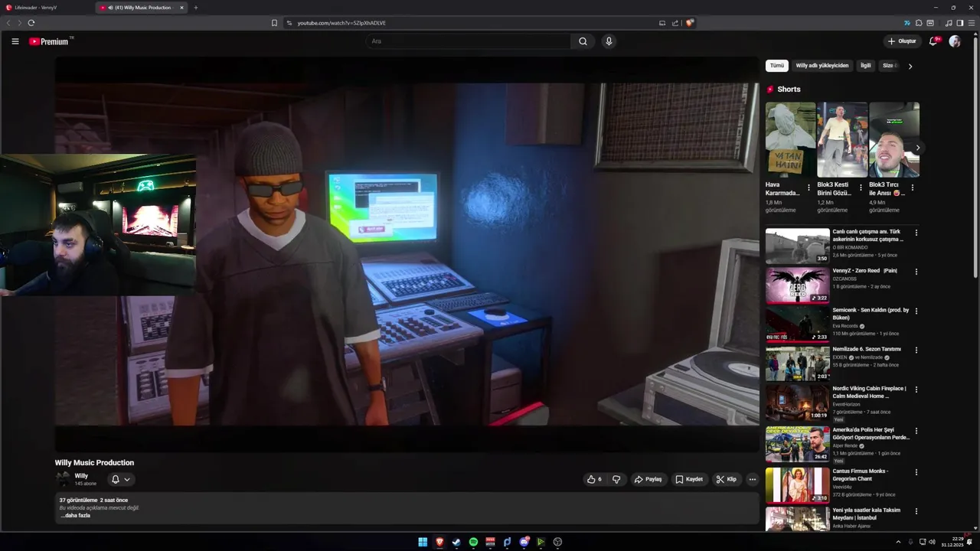Click the YouTube search input field
Viewport: 980px width, 551px height.
pyautogui.click(x=469, y=41)
